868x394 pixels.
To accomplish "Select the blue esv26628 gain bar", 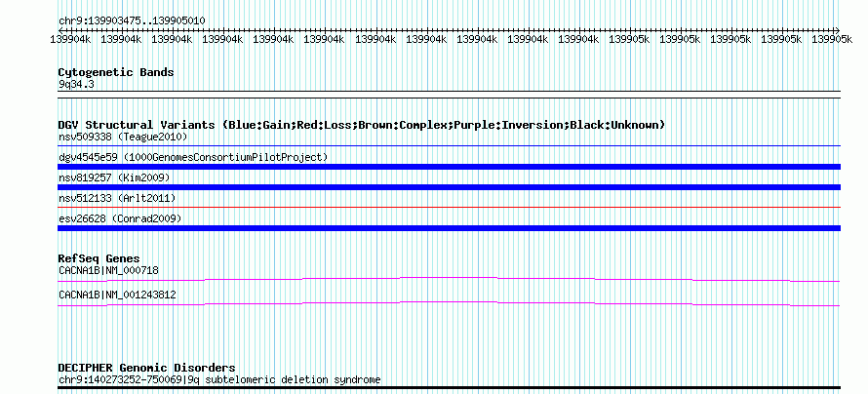I will (x=449, y=228).
